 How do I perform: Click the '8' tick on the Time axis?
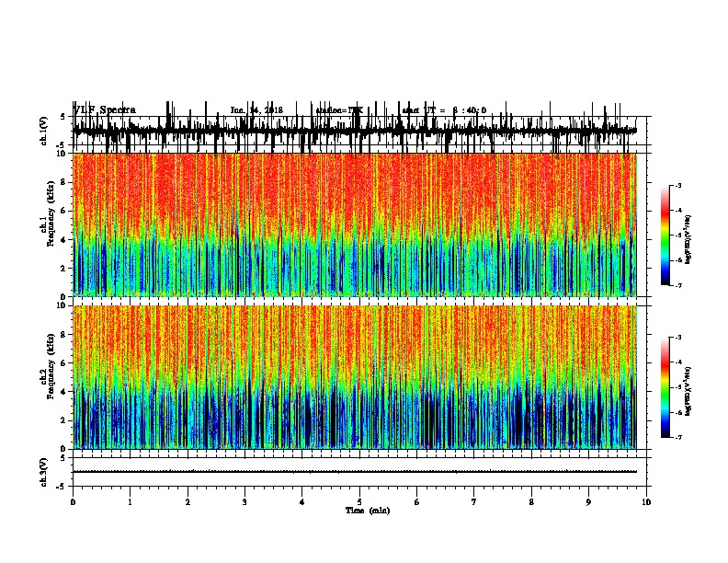click(x=531, y=502)
